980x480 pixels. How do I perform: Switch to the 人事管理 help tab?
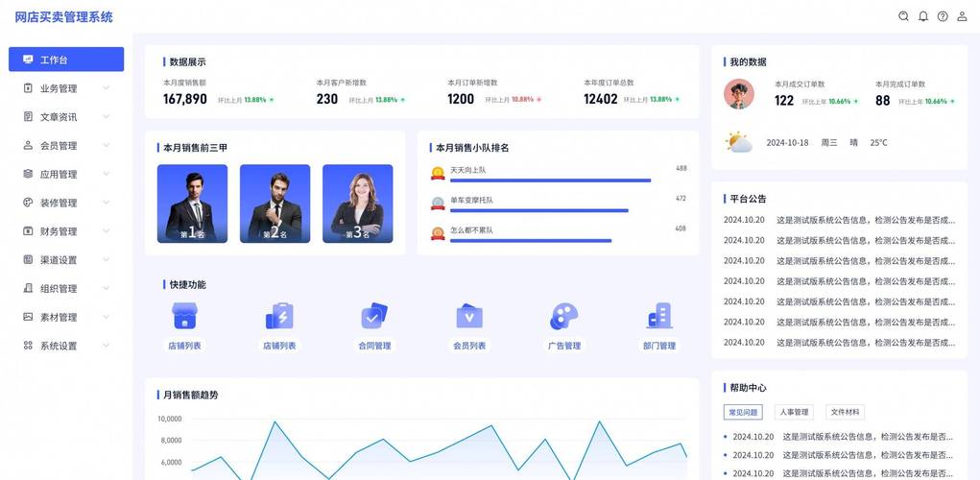[x=794, y=412]
